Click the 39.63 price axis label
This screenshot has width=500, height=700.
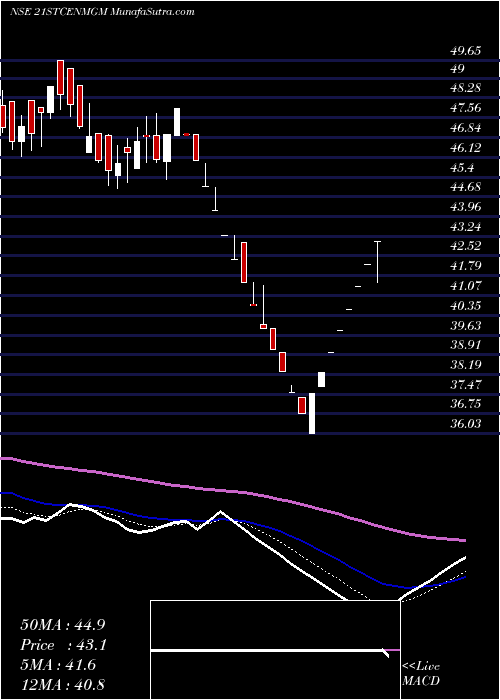coord(465,325)
